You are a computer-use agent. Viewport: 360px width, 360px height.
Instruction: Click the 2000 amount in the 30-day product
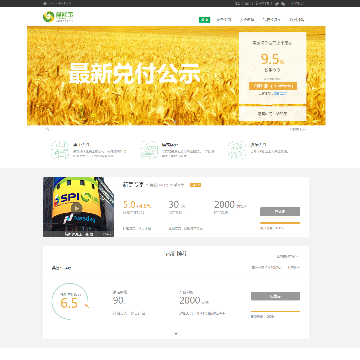(224, 204)
